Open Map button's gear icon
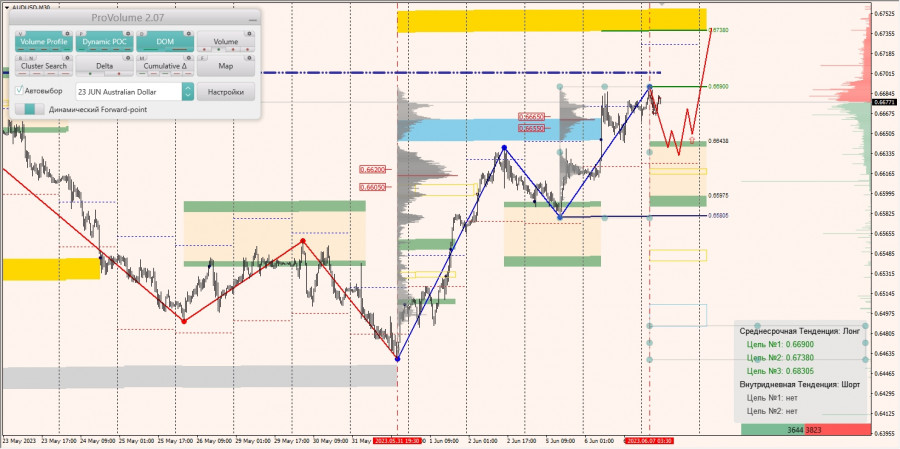 click(x=250, y=58)
